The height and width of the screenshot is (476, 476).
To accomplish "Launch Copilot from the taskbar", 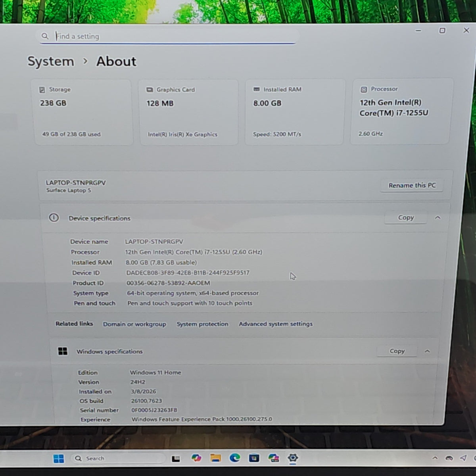I will pos(196,458).
